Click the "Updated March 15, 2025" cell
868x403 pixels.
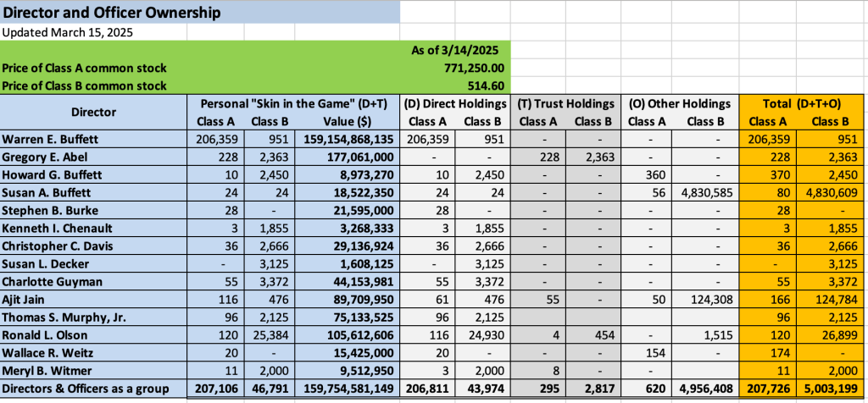pos(93,32)
